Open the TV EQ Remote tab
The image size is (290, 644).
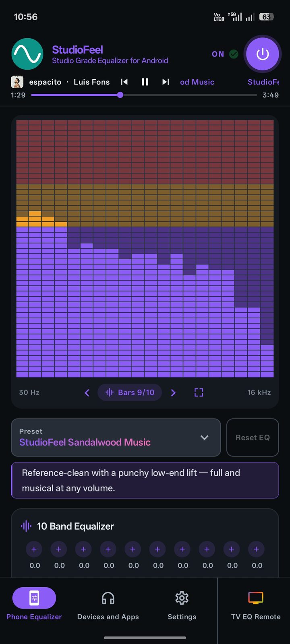point(256,604)
